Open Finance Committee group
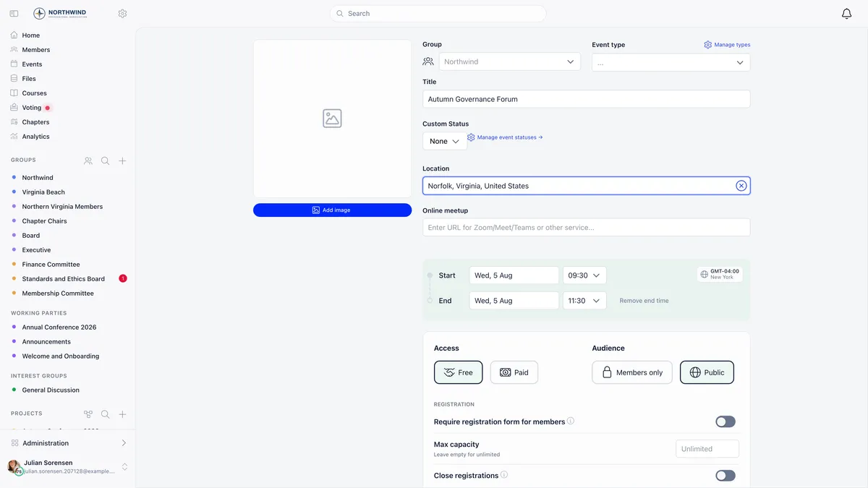Image resolution: width=868 pixels, height=488 pixels. [x=51, y=265]
